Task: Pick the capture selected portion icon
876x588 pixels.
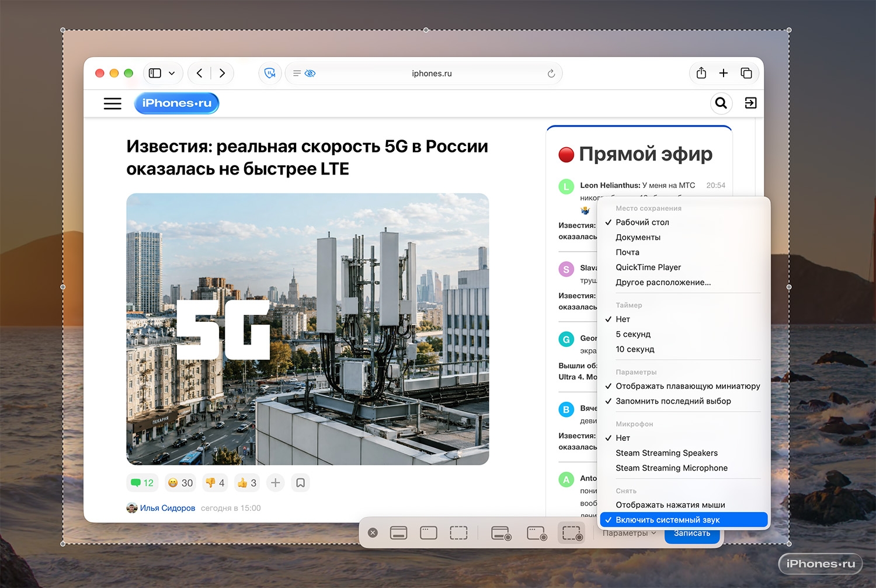Action: pyautogui.click(x=458, y=533)
